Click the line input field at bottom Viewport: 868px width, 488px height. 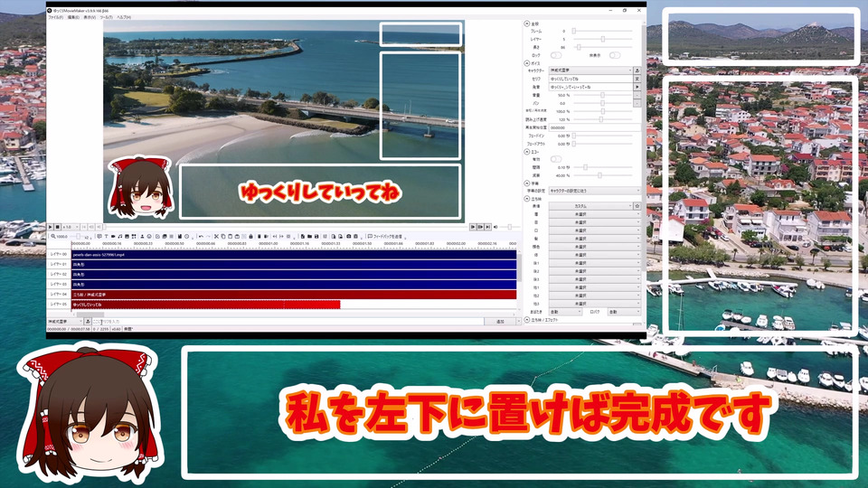point(287,322)
